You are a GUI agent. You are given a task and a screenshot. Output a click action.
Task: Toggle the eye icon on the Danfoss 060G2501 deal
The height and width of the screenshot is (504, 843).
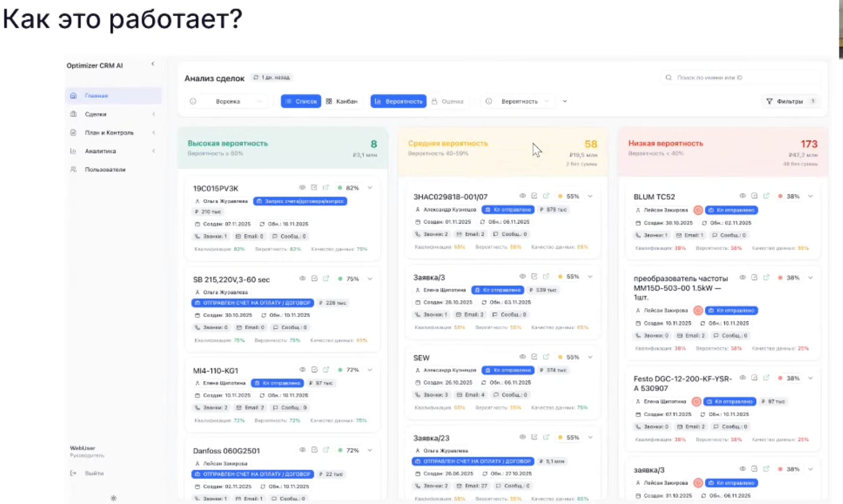(302, 450)
